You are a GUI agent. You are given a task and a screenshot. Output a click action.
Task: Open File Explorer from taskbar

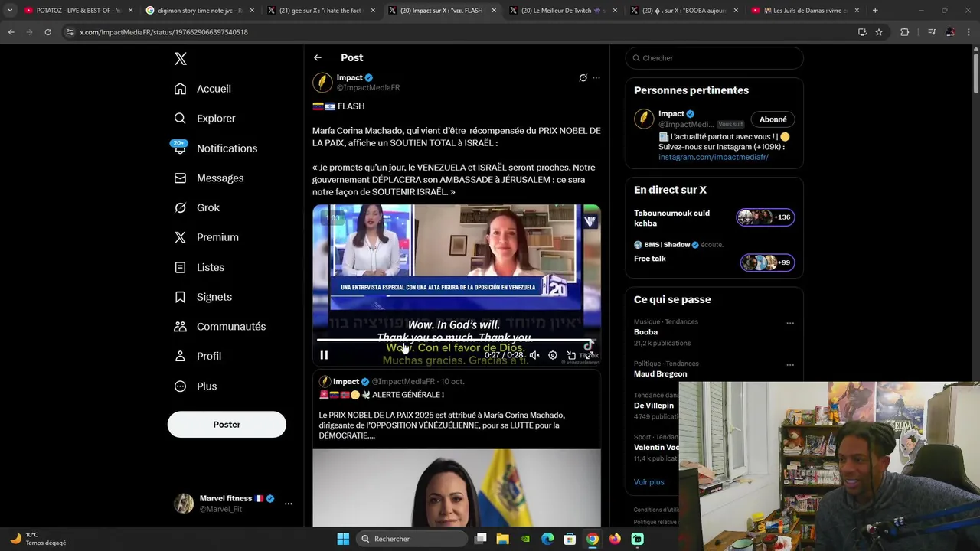pos(502,539)
